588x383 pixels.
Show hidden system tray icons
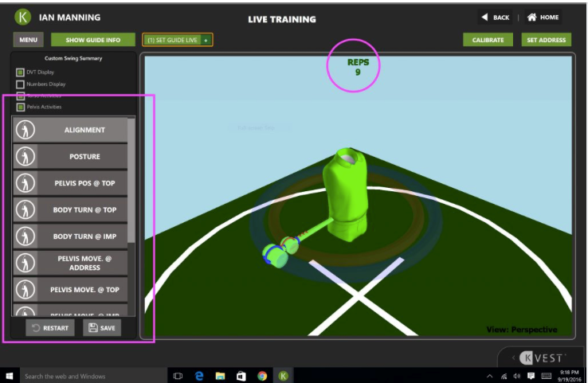pyautogui.click(x=491, y=376)
